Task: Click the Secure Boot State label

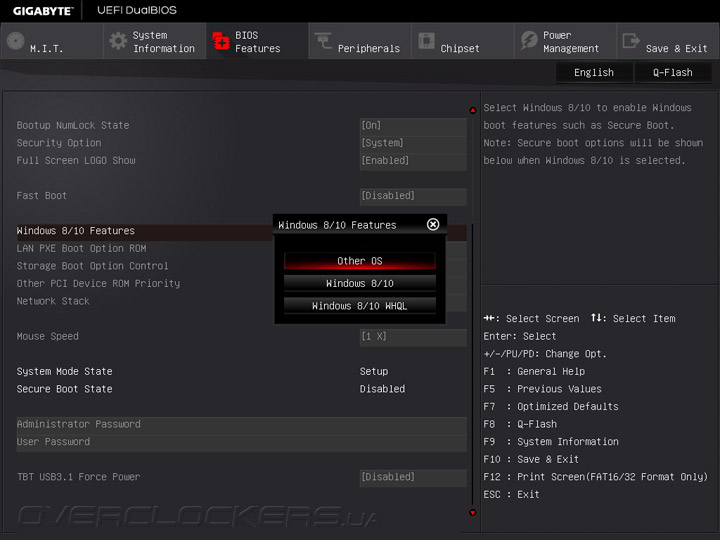Action: coord(64,389)
